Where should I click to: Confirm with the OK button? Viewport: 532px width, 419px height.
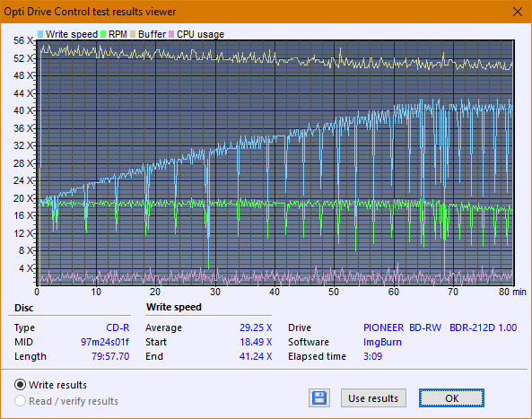(x=451, y=398)
